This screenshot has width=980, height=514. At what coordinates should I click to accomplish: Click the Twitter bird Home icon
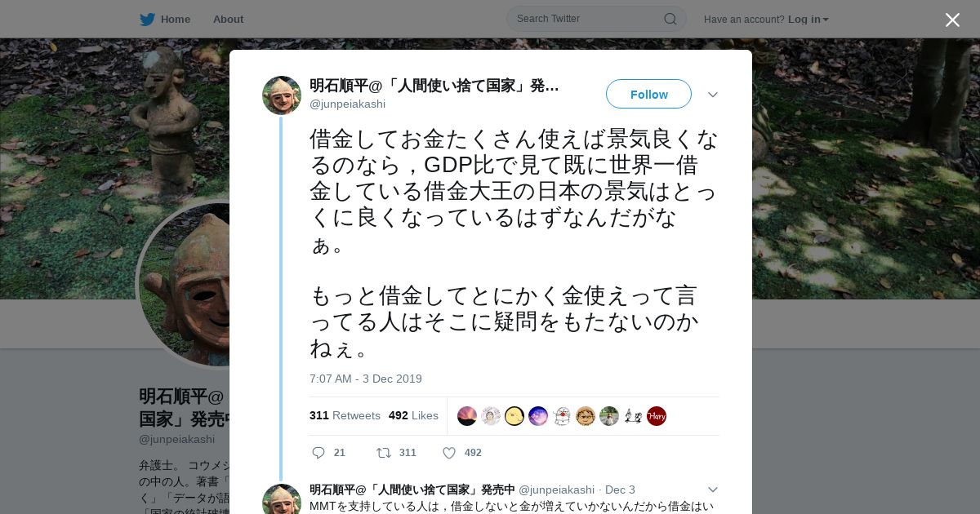click(x=147, y=20)
